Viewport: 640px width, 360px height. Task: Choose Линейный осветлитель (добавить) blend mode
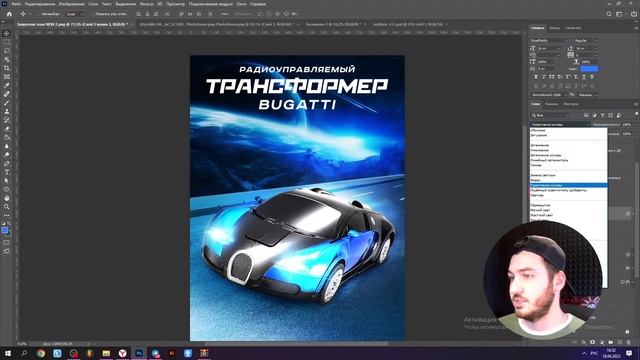click(x=568, y=190)
